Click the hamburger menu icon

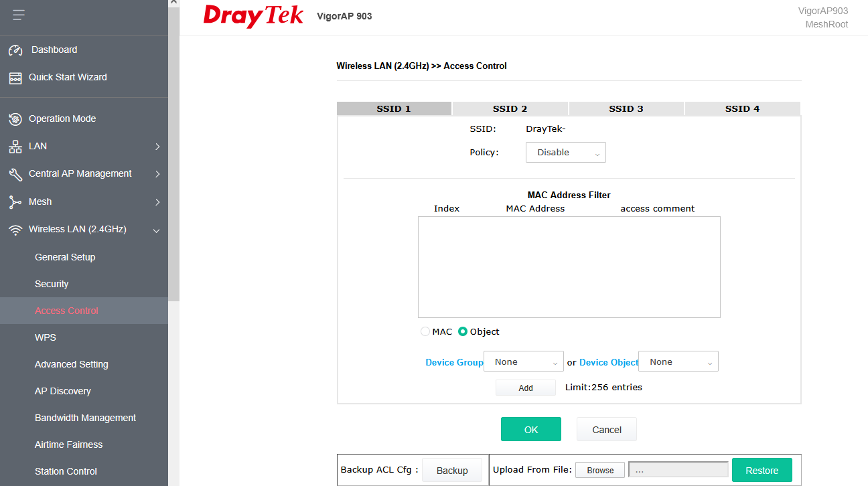18,15
